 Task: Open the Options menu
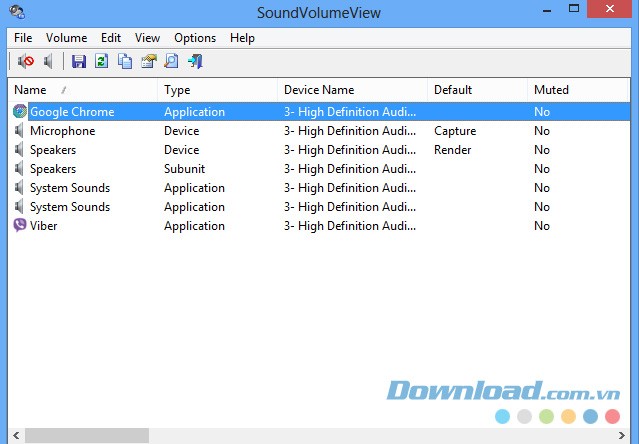[195, 38]
